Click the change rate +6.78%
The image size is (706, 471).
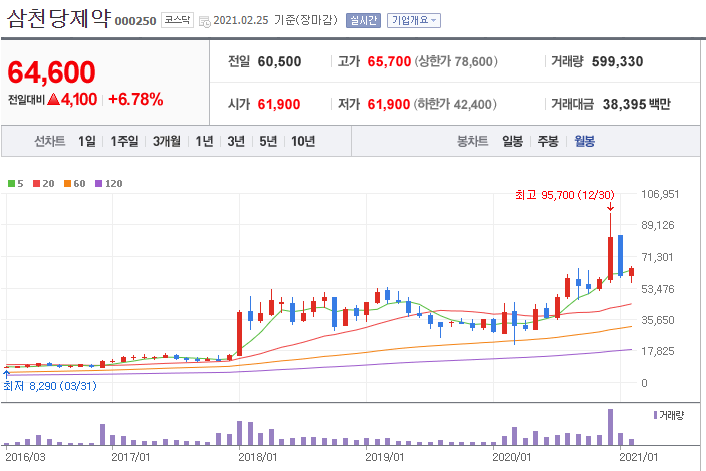[x=136, y=100]
